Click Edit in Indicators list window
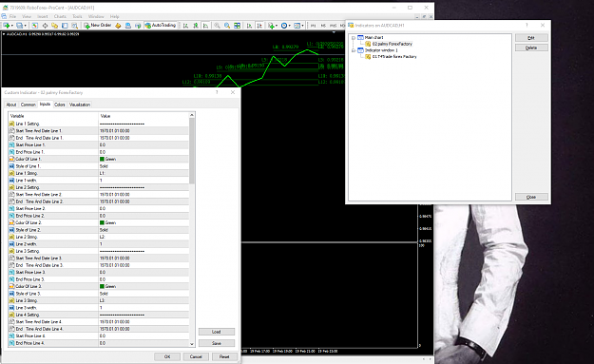Image resolution: width=594 pixels, height=364 pixels. tap(531, 37)
